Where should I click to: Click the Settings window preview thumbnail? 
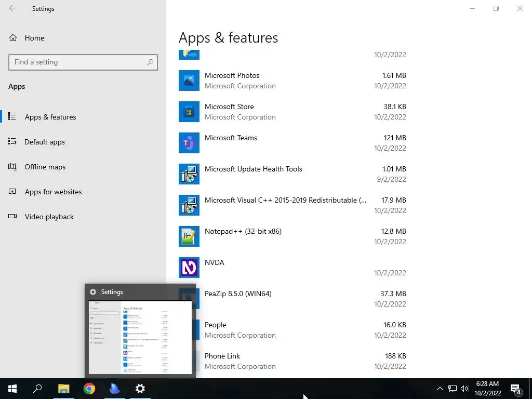pos(140,338)
